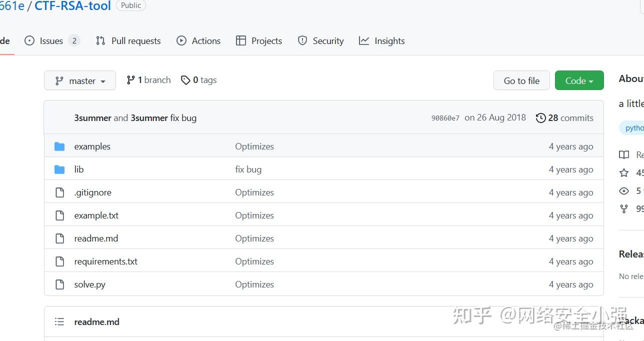The height and width of the screenshot is (341, 644).
Task: Open the CTF-RSA-tool repository link
Action: pos(72,6)
